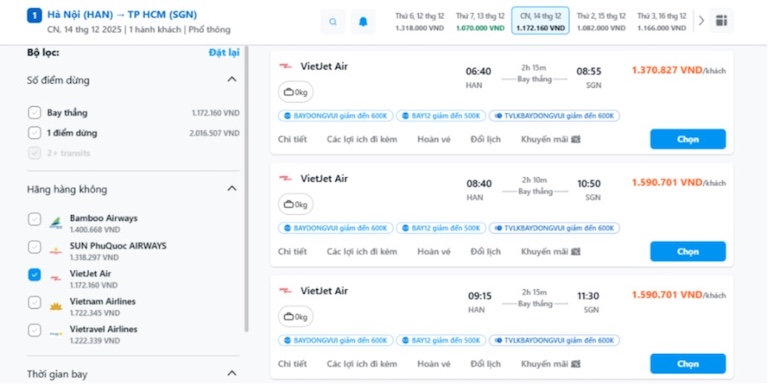Click BAY12 promo tag on 06:40 flight

[441, 116]
